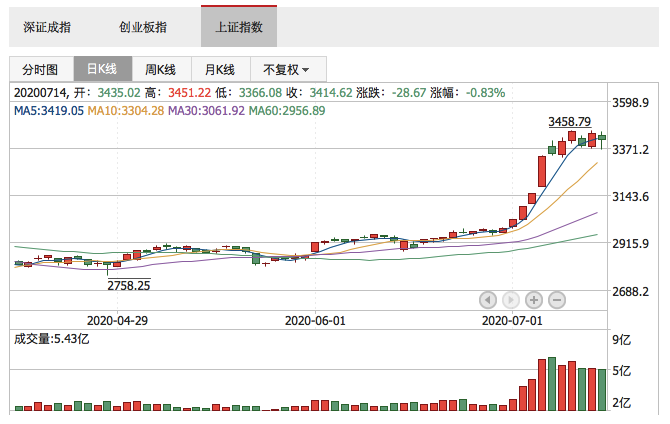Click the 2亿 volume axis label
Image resolution: width=670 pixels, height=424 pixels.
click(x=622, y=403)
